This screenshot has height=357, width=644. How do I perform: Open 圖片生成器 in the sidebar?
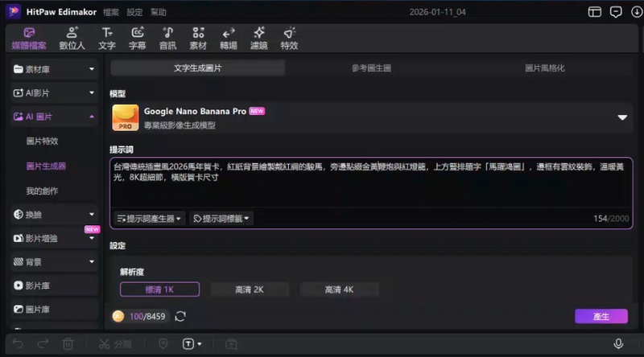click(46, 166)
